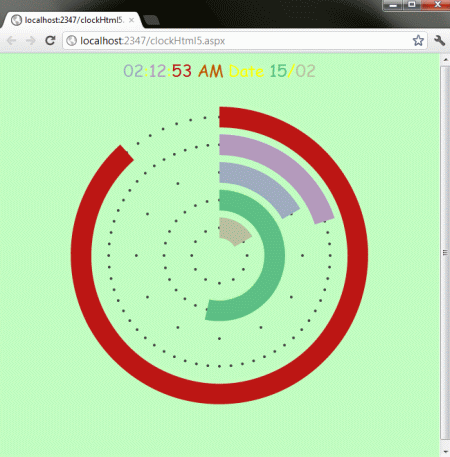Click the hour text "02" in the clock
This screenshot has height=457, width=450.
click(x=134, y=71)
